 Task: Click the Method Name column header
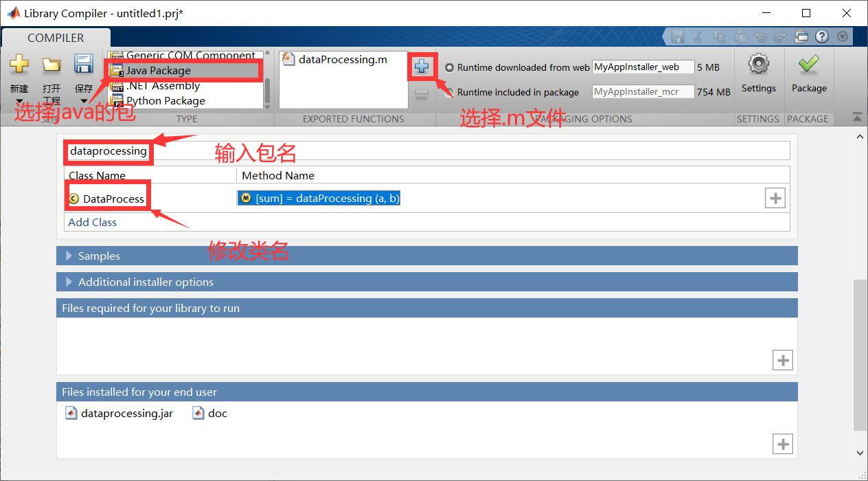[x=278, y=175]
